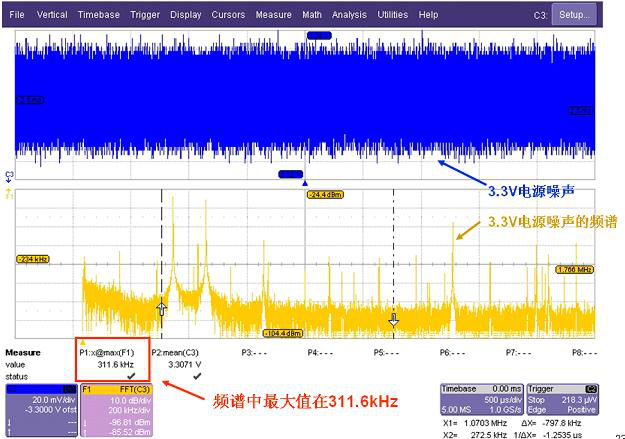
Task: Click the blue trigger delay marker at top
Action: (319, 35)
